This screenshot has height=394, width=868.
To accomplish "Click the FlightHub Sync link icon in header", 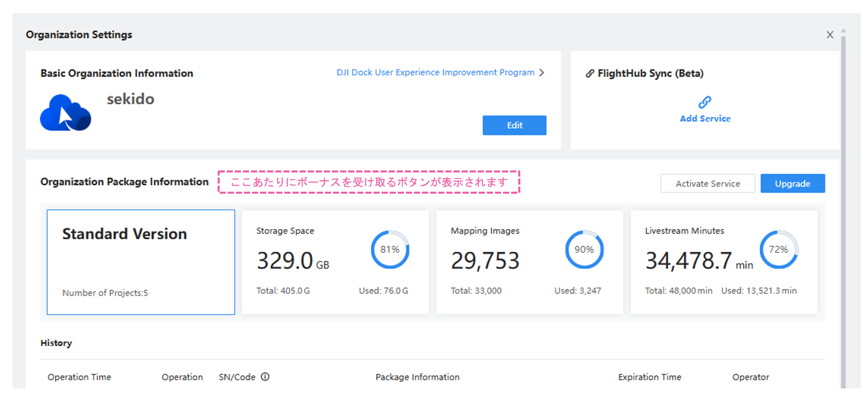I will 590,74.
